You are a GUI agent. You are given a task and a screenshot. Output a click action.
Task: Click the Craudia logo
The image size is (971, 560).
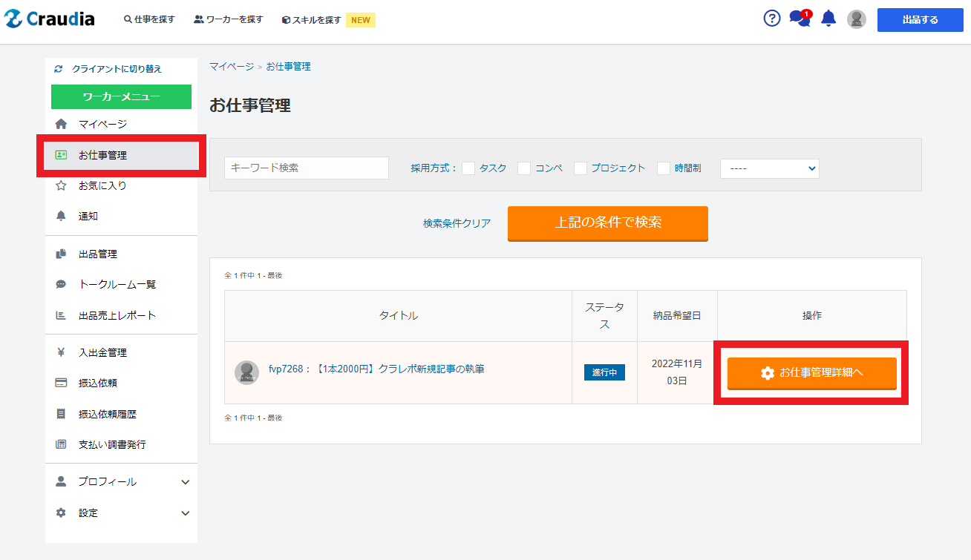point(50,19)
